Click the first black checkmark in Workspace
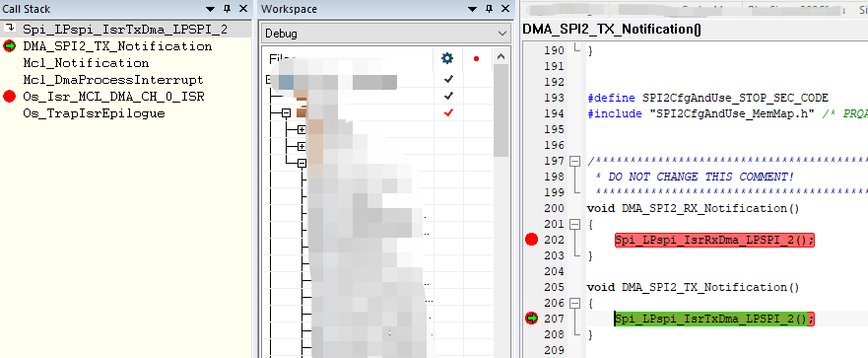 click(x=448, y=79)
